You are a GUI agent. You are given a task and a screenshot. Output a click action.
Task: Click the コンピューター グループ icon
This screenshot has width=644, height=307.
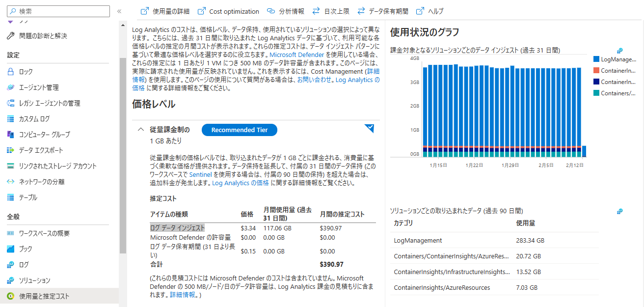tap(11, 135)
